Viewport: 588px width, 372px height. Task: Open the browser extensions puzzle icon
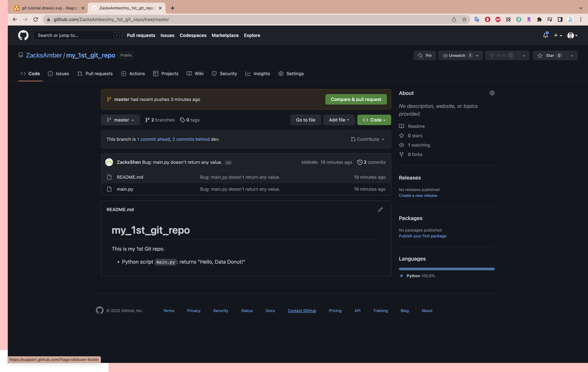[539, 20]
